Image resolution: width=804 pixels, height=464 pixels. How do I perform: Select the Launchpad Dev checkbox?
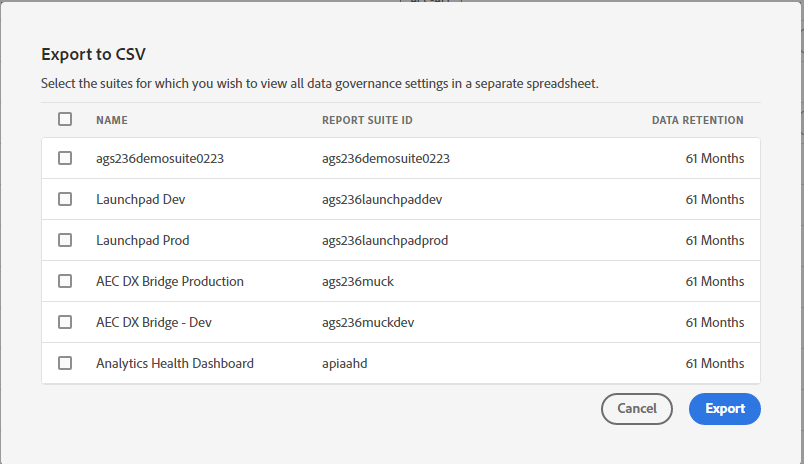65,199
